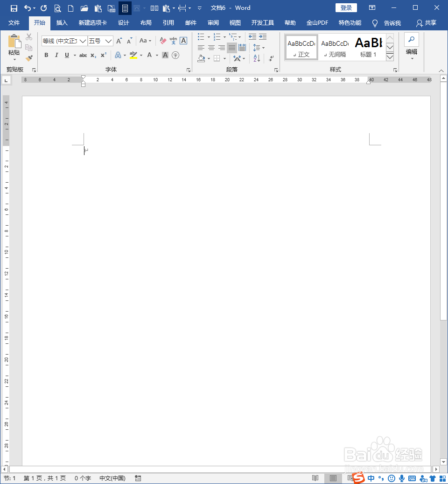Apply the 无间隔 no spacing style
448x484 pixels.
335,47
